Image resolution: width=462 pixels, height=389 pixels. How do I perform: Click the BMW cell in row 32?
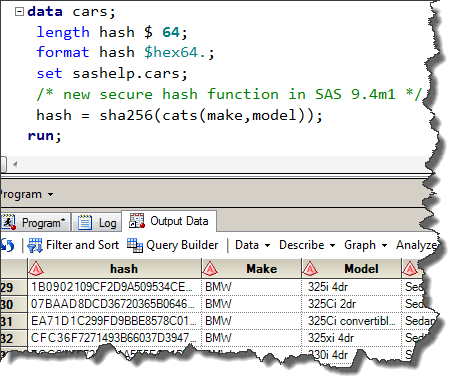(x=252, y=338)
